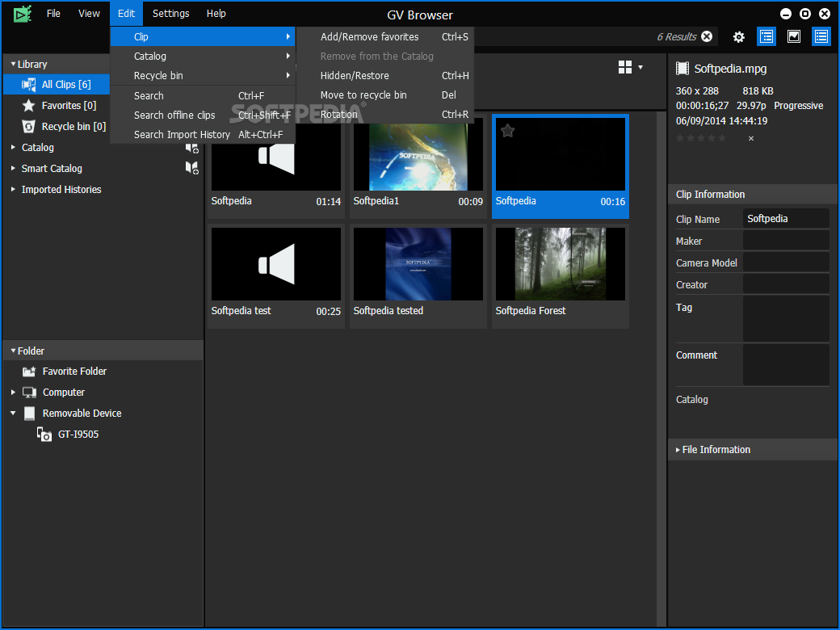
Task: Toggle favorite star on selected Softpedia clip
Action: click(x=508, y=130)
